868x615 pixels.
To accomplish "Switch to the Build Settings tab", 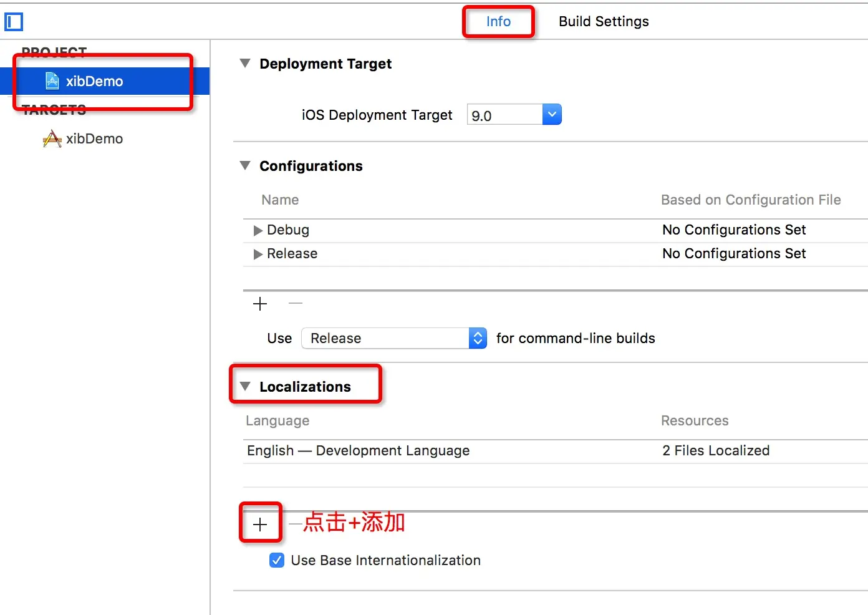I will coord(604,21).
